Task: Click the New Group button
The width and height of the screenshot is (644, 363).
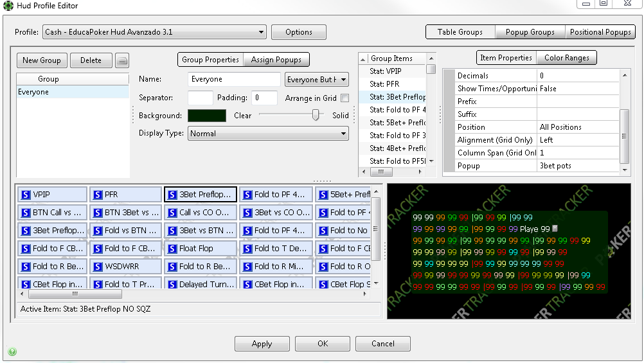Action: point(42,60)
